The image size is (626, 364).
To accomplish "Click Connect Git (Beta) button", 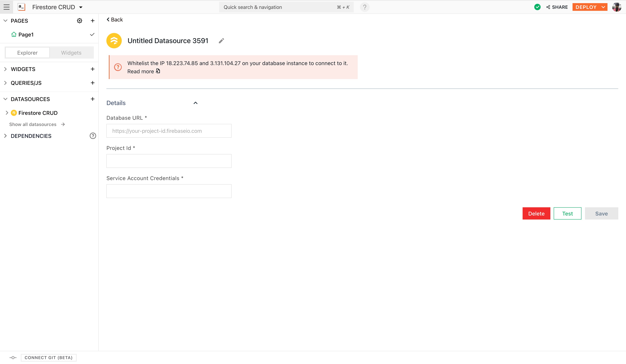I will [48, 358].
